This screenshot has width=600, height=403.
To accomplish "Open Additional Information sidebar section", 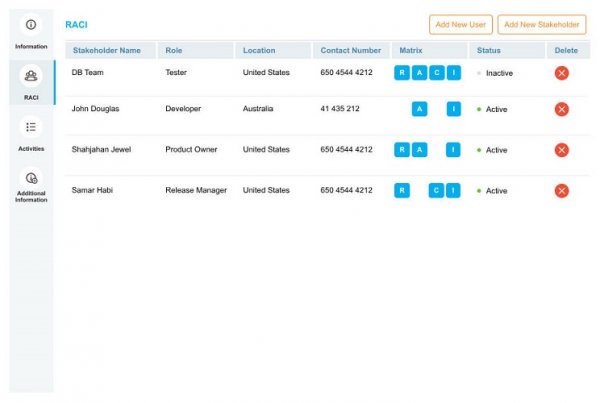I will (x=31, y=179).
